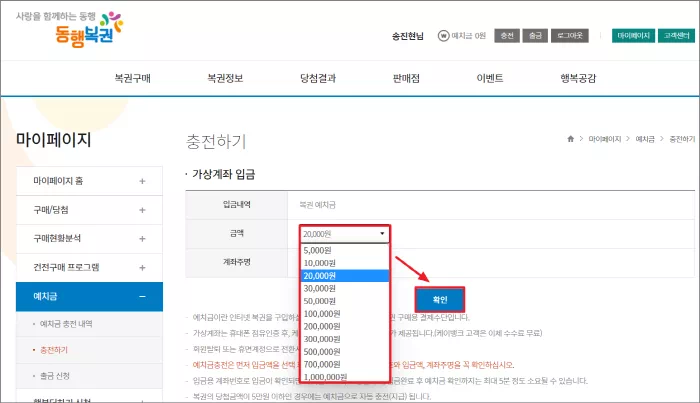Select 500,000원 from the amount list

pos(345,352)
